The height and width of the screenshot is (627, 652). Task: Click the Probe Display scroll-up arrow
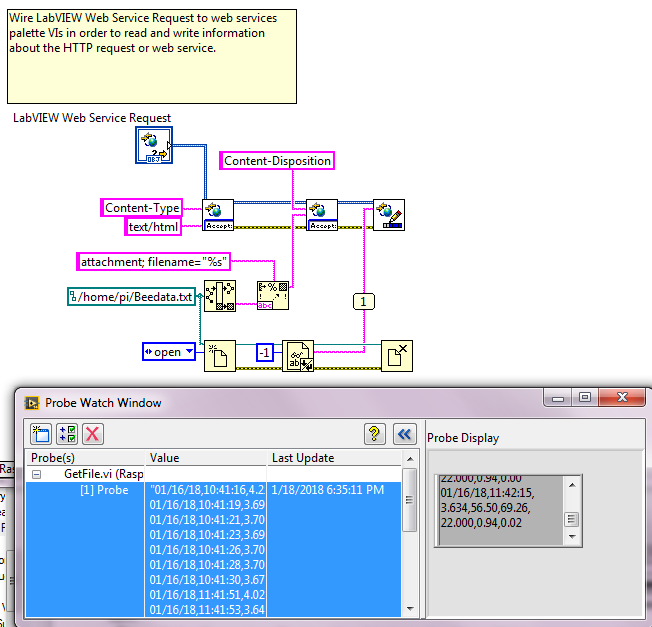[572, 485]
